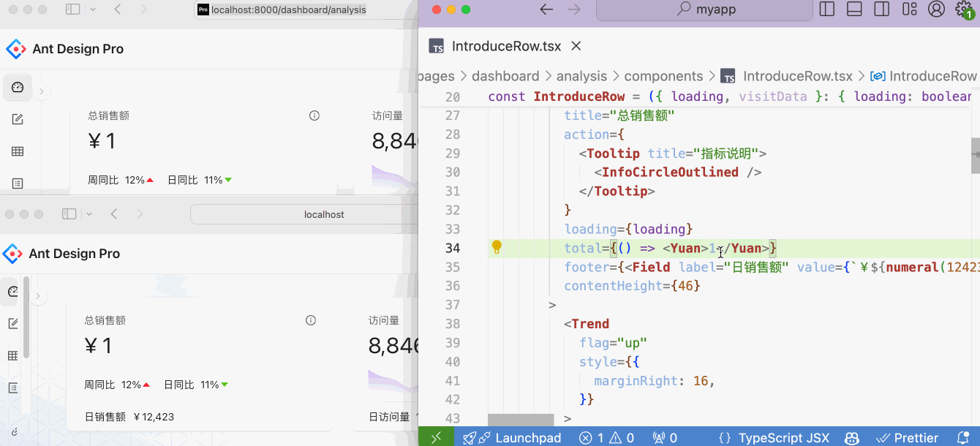Toggle the primary side bar in VS Code
This screenshot has width=980, height=446.
(827, 10)
